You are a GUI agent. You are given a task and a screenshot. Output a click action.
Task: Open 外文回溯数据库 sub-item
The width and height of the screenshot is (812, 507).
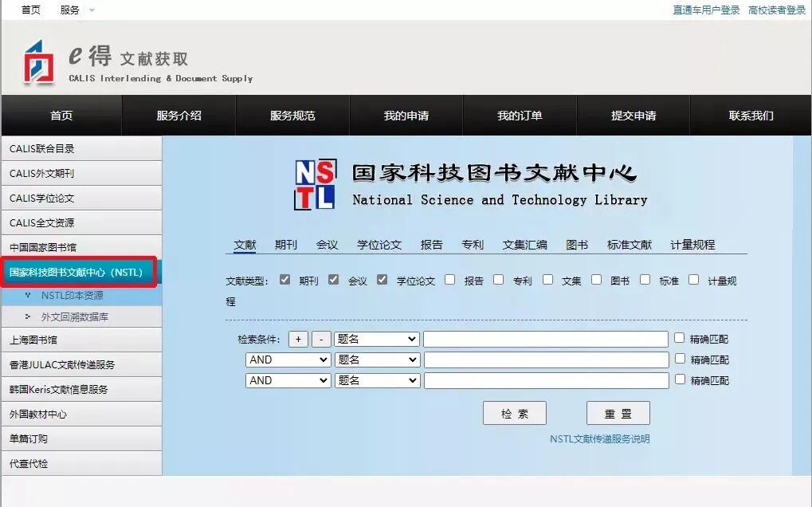pyautogui.click(x=82, y=317)
